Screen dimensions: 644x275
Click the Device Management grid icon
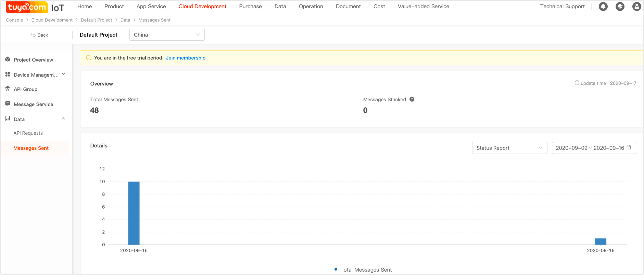click(8, 74)
